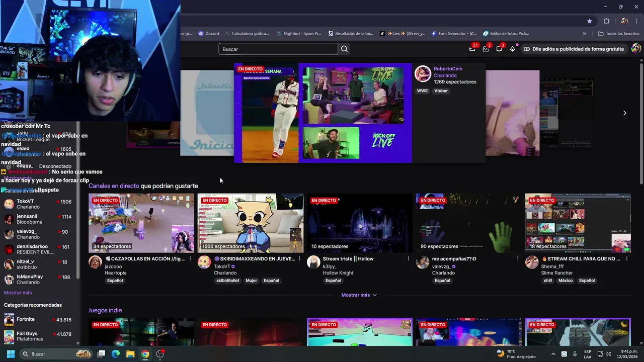644x362 pixels.
Task: Expand Mostrar más in sidebar channel list
Action: point(18,293)
